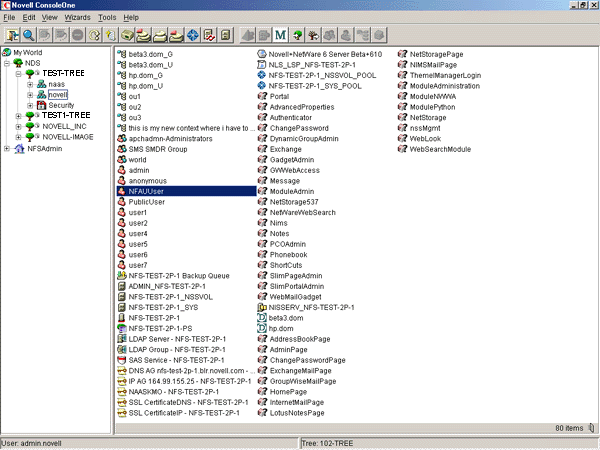Select the Security container icon in tree

(41, 105)
